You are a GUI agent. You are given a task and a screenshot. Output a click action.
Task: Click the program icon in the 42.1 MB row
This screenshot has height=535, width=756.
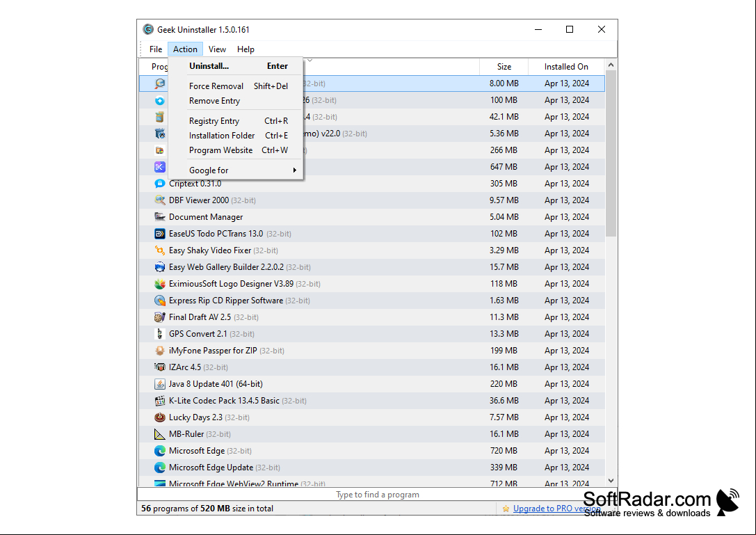159,117
